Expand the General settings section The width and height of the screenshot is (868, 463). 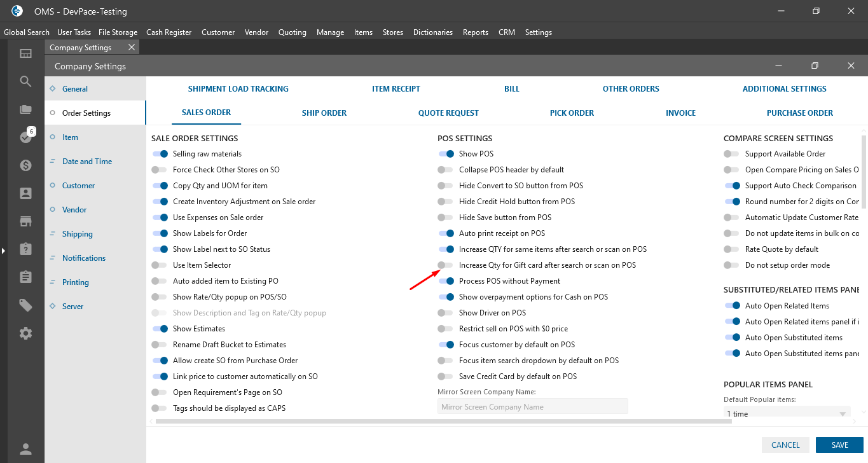tap(75, 89)
